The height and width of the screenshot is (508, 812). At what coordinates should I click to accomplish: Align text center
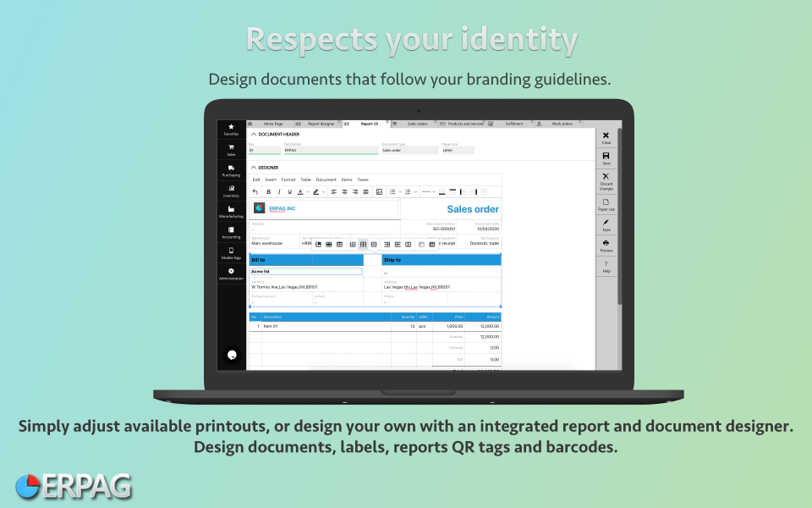point(344,192)
